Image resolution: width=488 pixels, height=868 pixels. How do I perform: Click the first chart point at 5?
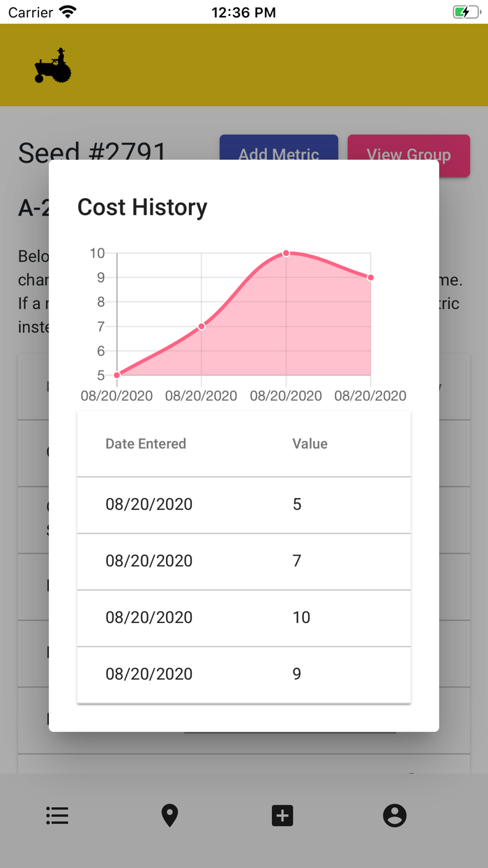click(117, 375)
